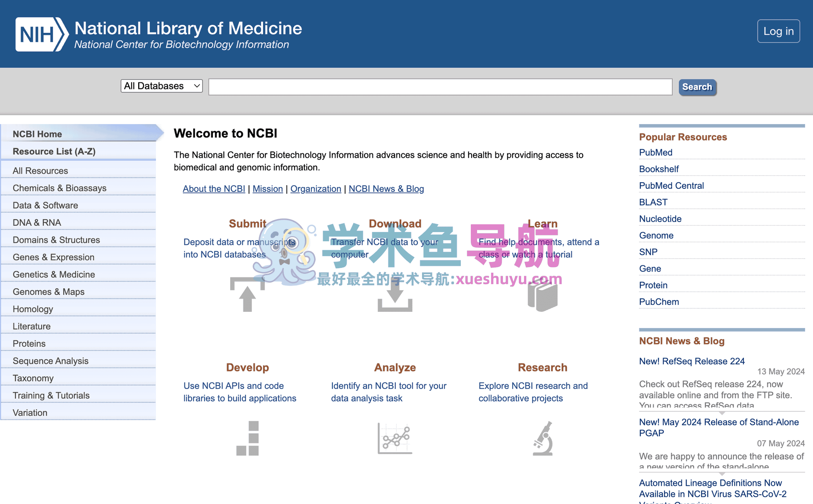Click the NCBI News & Blog sidebar heading
The width and height of the screenshot is (813, 504).
click(x=681, y=341)
